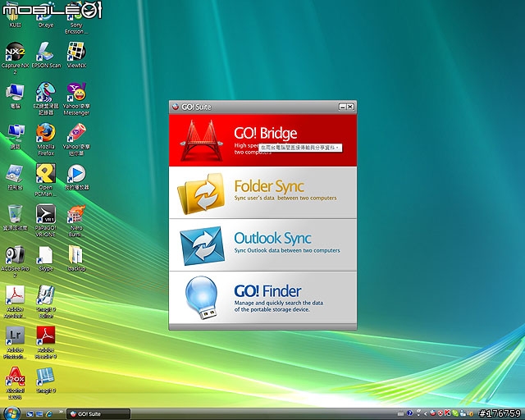Screen dimensions: 525x420
Task: Open GO! Bridge from the red bridge icon
Action: (202, 140)
